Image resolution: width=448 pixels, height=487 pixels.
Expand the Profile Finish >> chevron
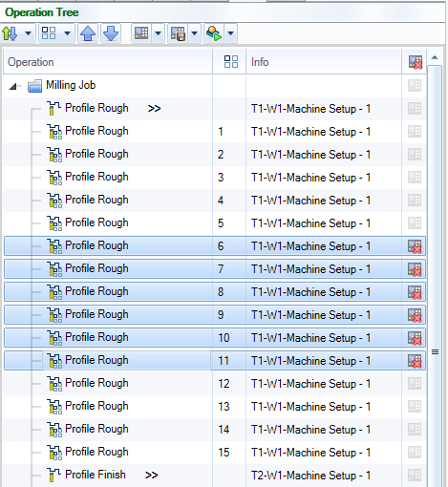coord(152,476)
